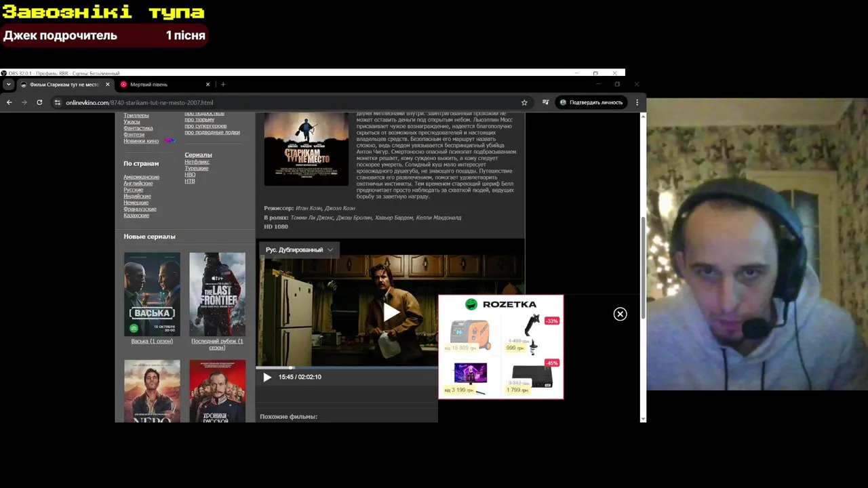Open the tab search dropdown arrow
The height and width of the screenshot is (488, 868).
[x=8, y=84]
